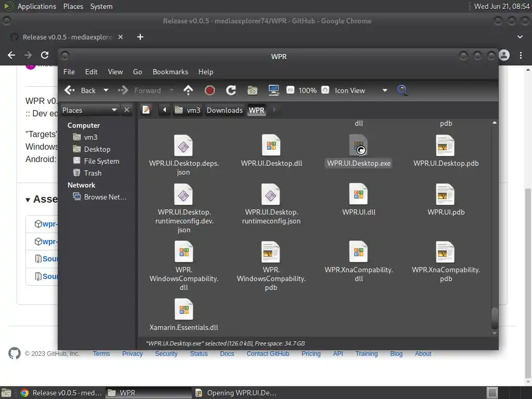The height and width of the screenshot is (399, 532).
Task: Select WPR.XnaCompability.pdb file
Action: coord(446,262)
